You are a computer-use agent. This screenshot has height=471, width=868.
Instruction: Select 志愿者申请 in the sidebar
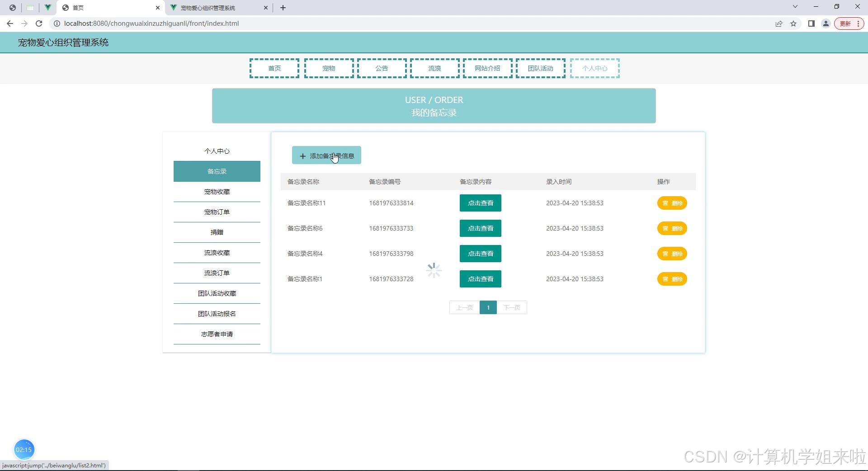click(217, 334)
